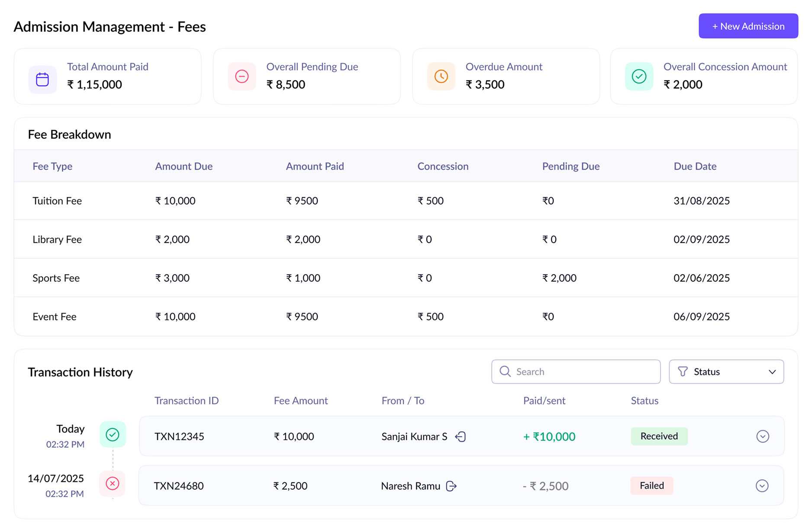812x532 pixels.
Task: Click the Failed status badge
Action: tap(651, 486)
